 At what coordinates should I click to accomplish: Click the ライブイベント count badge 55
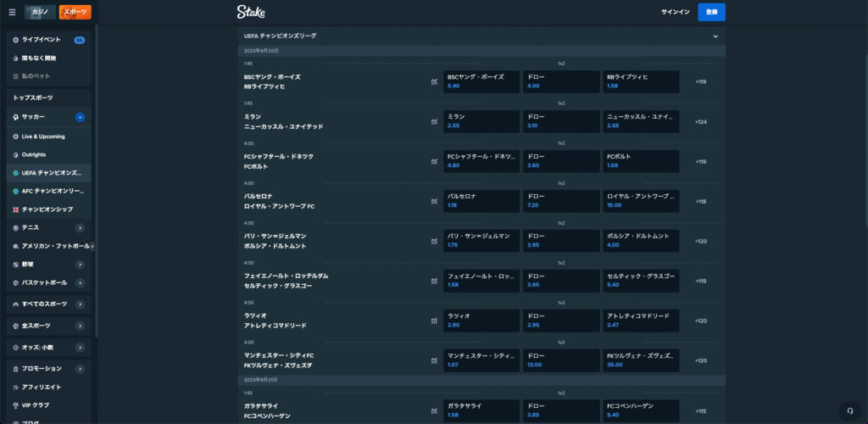click(x=79, y=40)
